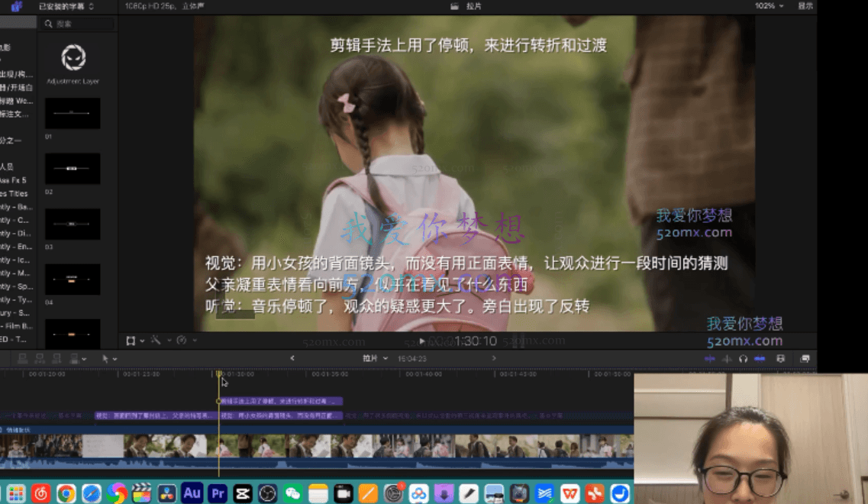
Task: Open the titles and generators sidebar icon
Action: tap(16, 6)
